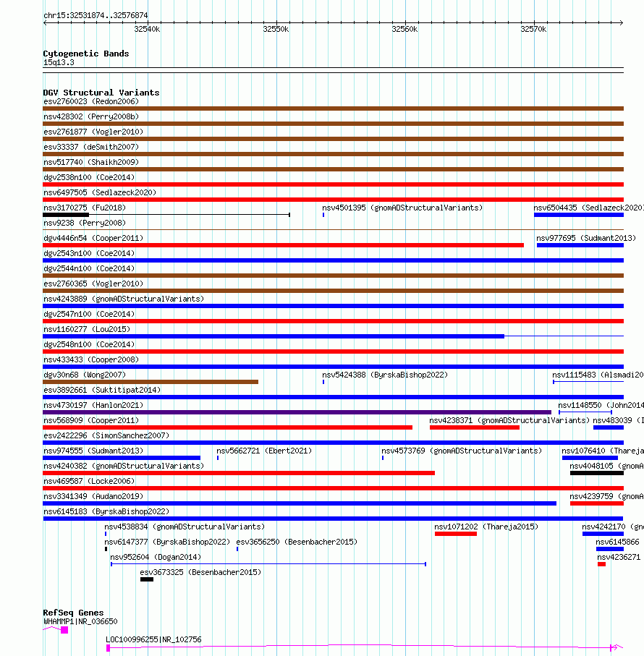
Task: Click the blue nsv3341349 (Audano2019) bar
Action: pos(300,503)
